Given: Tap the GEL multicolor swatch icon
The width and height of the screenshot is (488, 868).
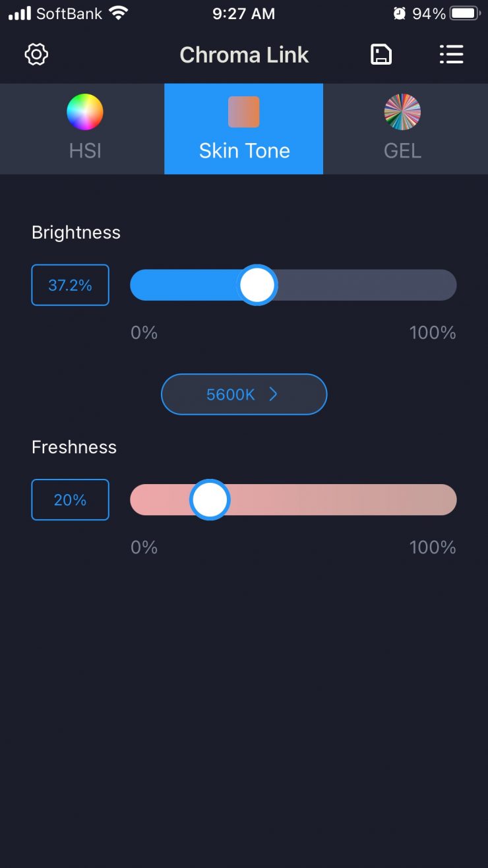Looking at the screenshot, I should click(x=402, y=112).
